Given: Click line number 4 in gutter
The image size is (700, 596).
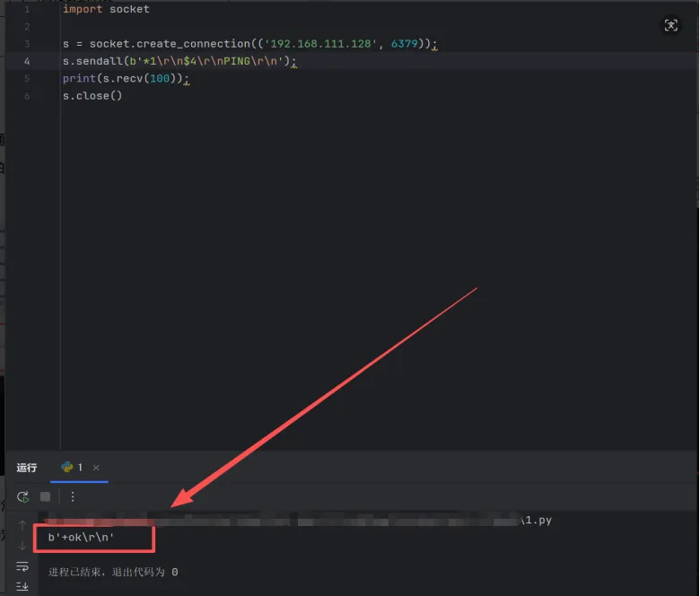Looking at the screenshot, I should pyautogui.click(x=27, y=61).
